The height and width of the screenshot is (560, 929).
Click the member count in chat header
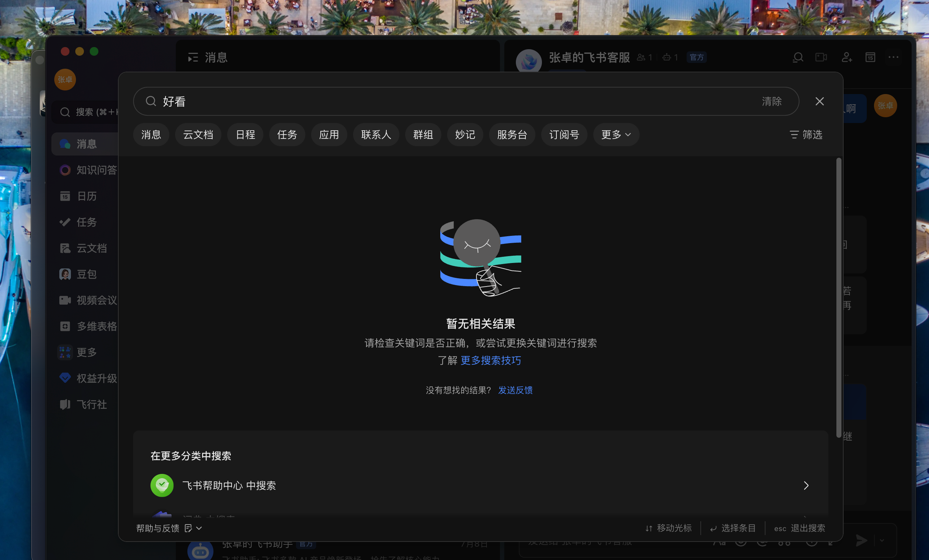[x=644, y=57]
